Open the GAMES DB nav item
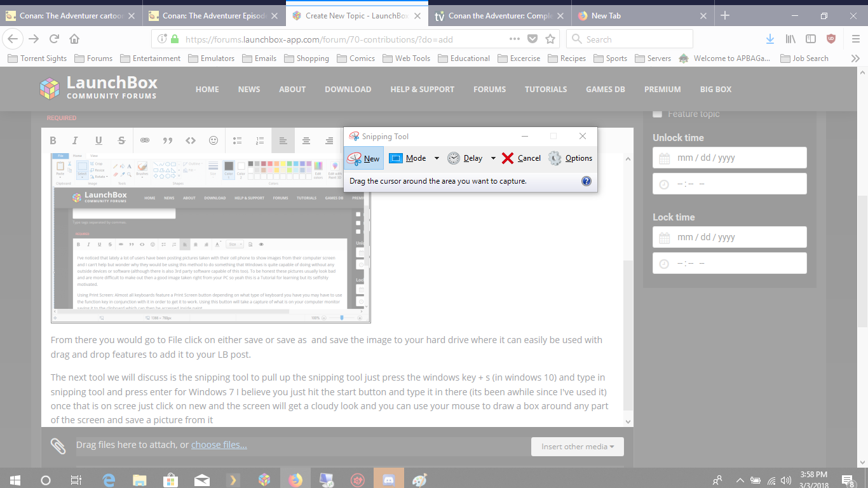868x488 pixels. [605, 90]
